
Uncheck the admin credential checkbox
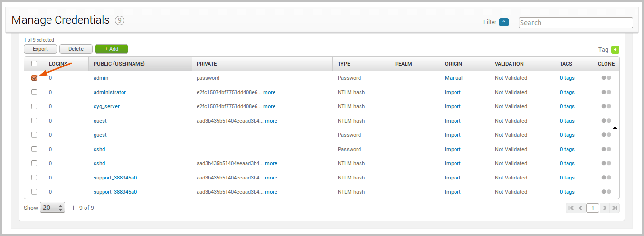[x=34, y=78]
